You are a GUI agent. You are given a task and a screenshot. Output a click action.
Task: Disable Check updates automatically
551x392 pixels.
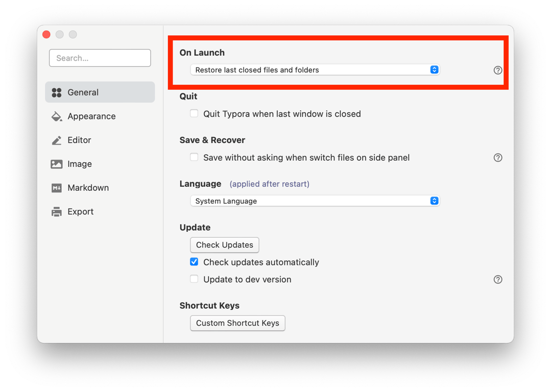pyautogui.click(x=194, y=262)
